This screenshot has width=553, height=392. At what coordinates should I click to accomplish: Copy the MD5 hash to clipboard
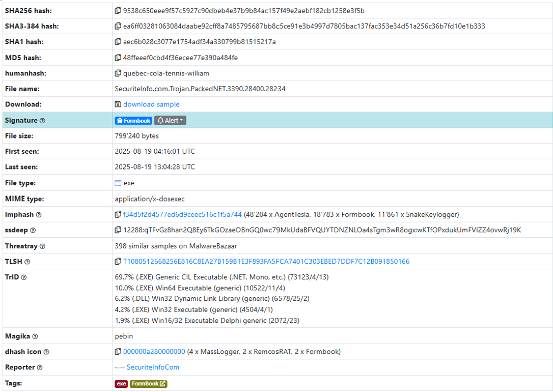click(118, 58)
